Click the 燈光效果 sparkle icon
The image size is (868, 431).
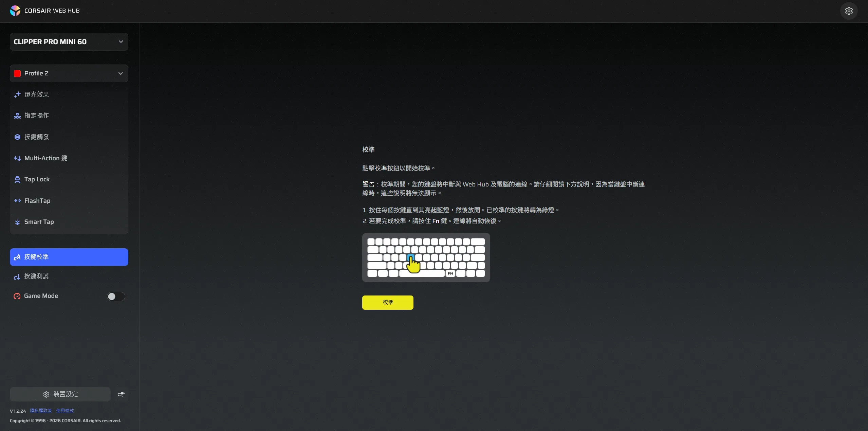17,94
